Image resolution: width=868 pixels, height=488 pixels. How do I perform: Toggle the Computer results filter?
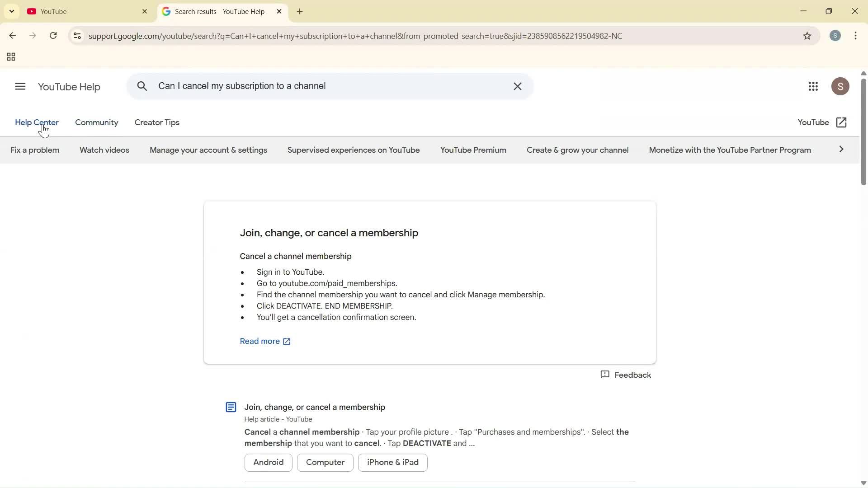click(x=325, y=462)
